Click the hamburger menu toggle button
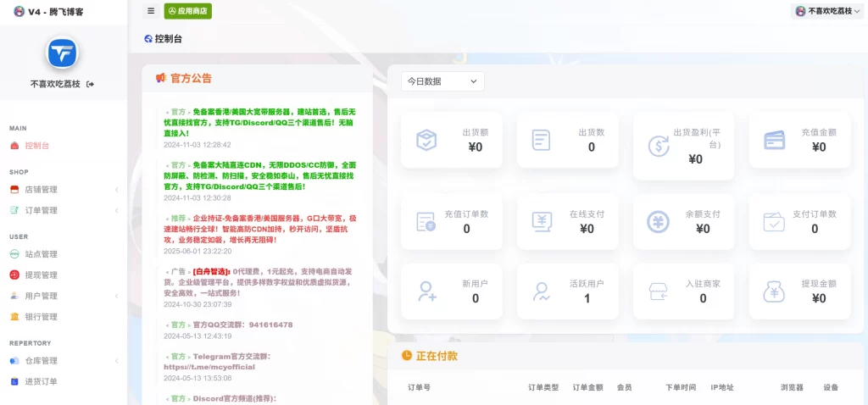The height and width of the screenshot is (405, 868). (x=151, y=11)
